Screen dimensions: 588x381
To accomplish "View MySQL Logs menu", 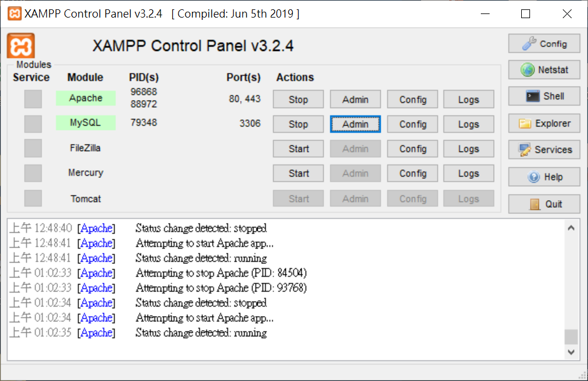I will click(x=469, y=124).
